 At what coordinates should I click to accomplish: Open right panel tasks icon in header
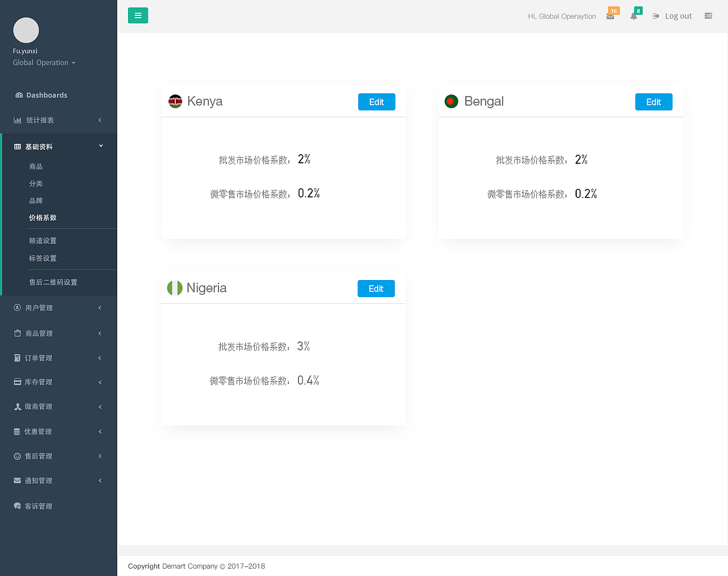(708, 16)
